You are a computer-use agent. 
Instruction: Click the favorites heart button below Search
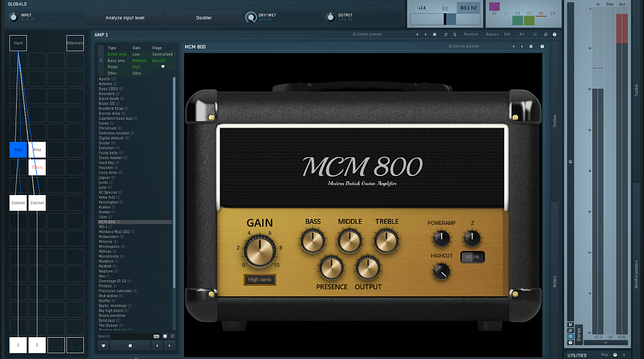pyautogui.click(x=103, y=346)
